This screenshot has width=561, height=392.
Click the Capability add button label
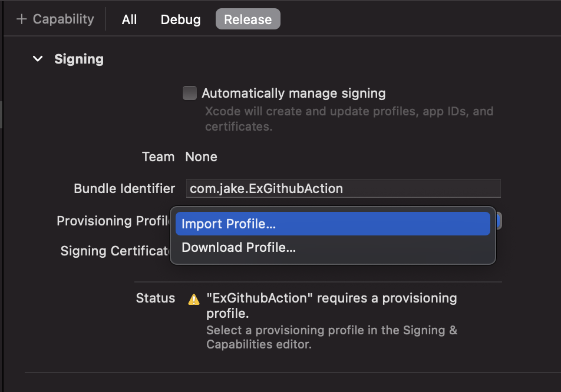(63, 19)
